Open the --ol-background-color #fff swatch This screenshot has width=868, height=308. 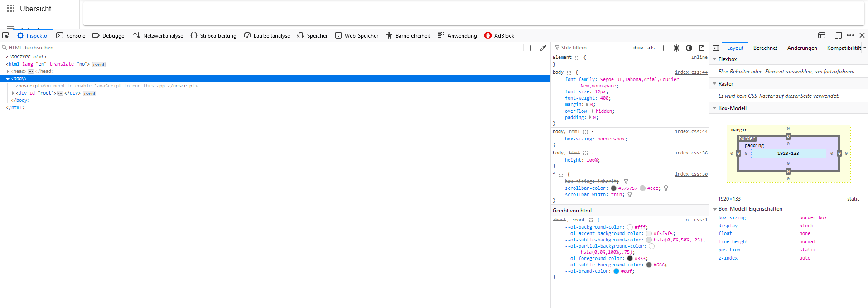pos(630,227)
